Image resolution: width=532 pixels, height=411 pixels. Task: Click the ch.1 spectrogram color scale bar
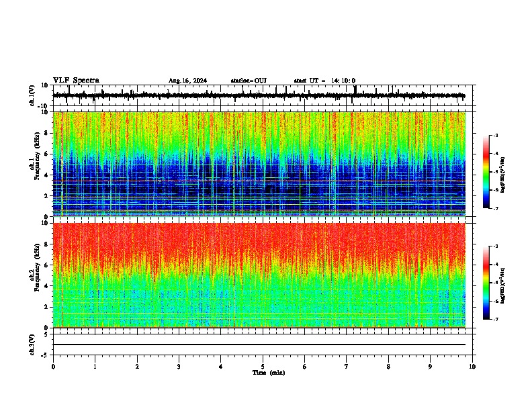pyautogui.click(x=486, y=172)
